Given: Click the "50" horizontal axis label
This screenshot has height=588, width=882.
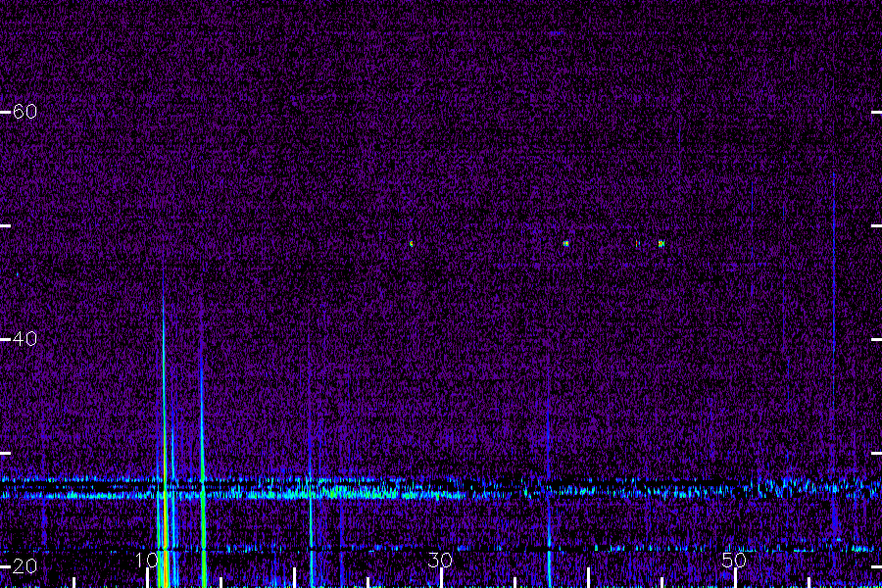Looking at the screenshot, I should pyautogui.click(x=734, y=560).
